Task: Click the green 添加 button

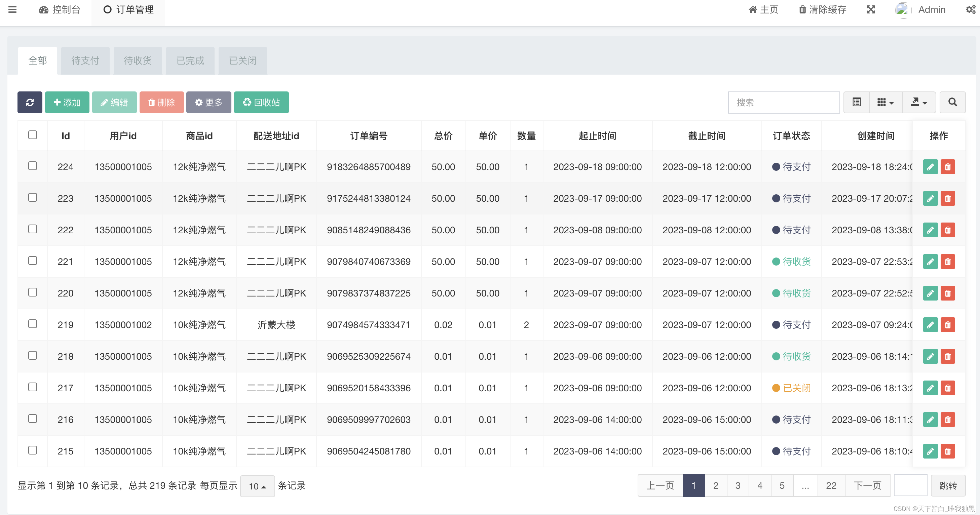Action: 67,102
